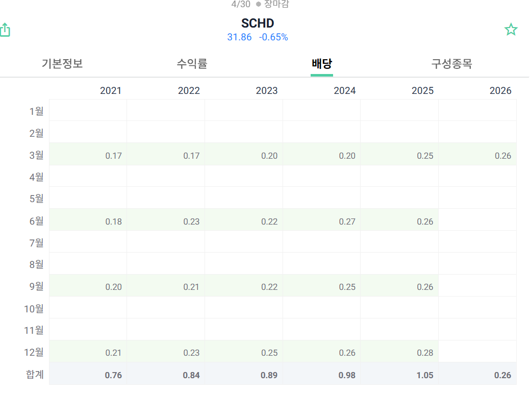The width and height of the screenshot is (532, 393).
Task: Click 2024 total 0.98
Action: (x=347, y=375)
